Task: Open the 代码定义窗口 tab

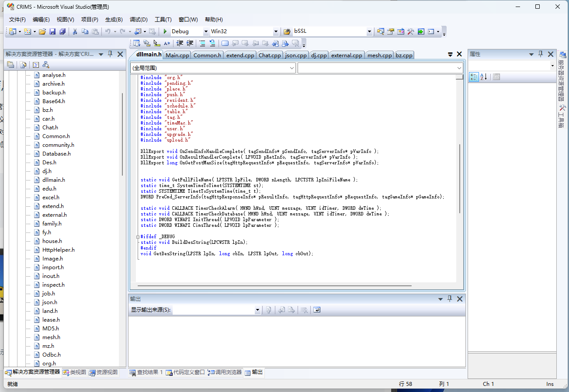Action: [185, 372]
